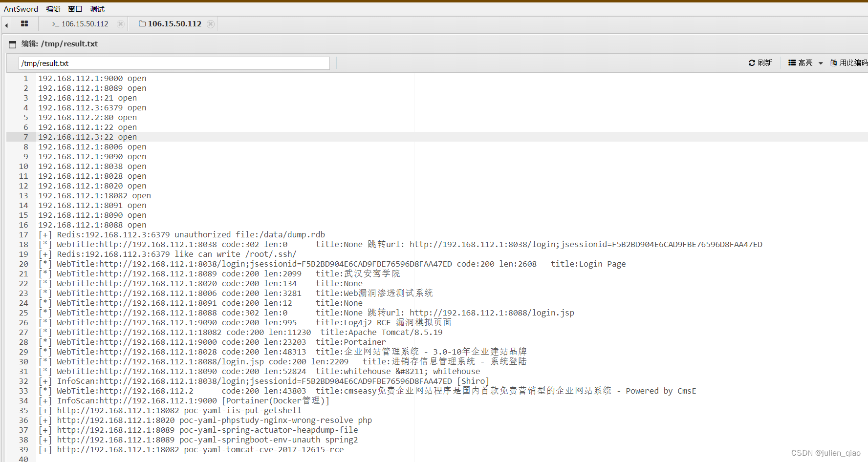Close the file manager tab 106.15.50.112
The height and width of the screenshot is (462, 868).
pyautogui.click(x=211, y=24)
